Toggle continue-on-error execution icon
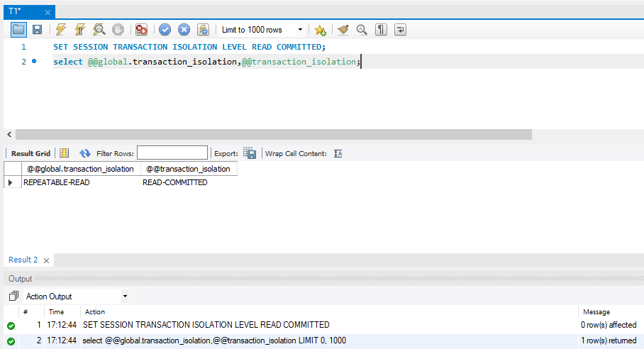This screenshot has width=644, height=349. tap(142, 30)
